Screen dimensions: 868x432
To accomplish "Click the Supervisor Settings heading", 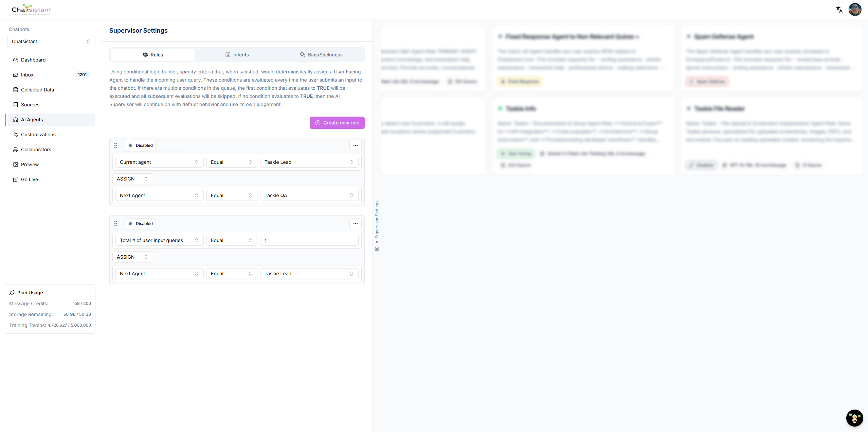I will pyautogui.click(x=139, y=31).
